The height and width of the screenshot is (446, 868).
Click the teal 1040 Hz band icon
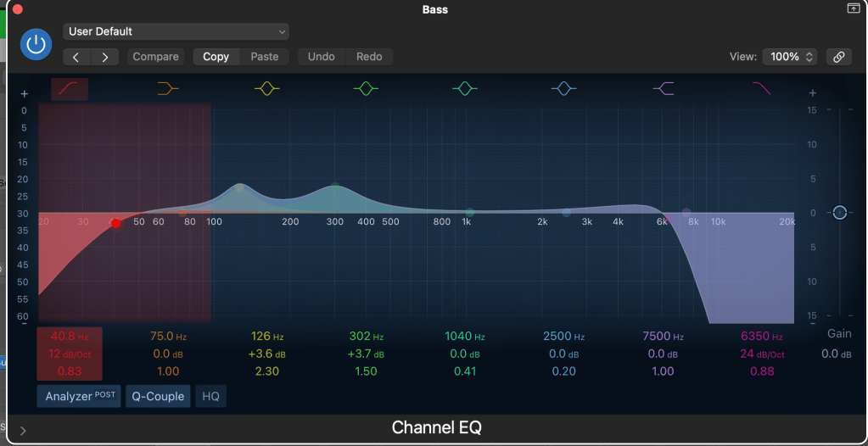click(x=465, y=88)
